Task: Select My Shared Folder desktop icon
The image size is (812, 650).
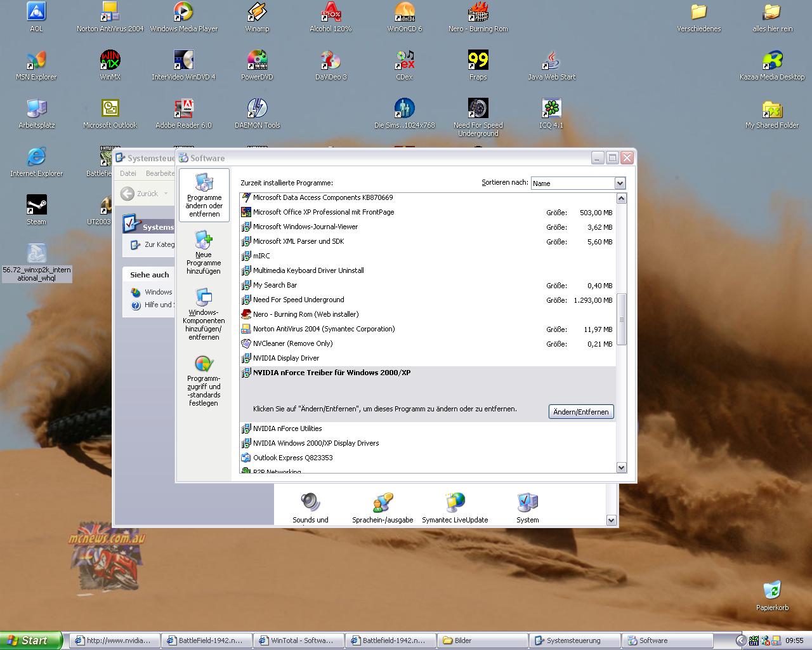Action: tap(772, 113)
